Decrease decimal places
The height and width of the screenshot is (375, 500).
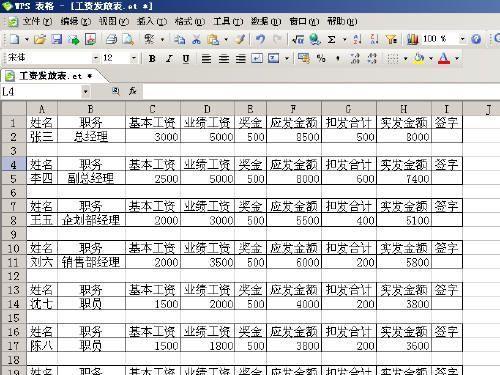tap(372, 59)
